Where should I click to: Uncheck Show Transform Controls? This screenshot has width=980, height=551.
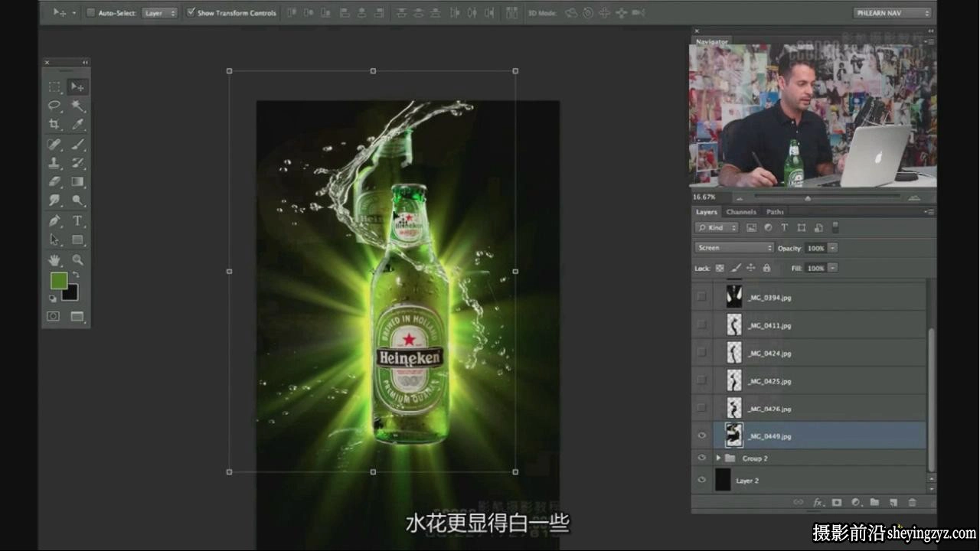coord(191,13)
